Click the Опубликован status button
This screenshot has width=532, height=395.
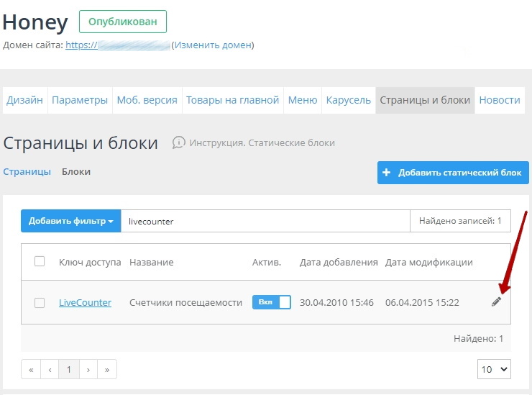click(x=122, y=22)
